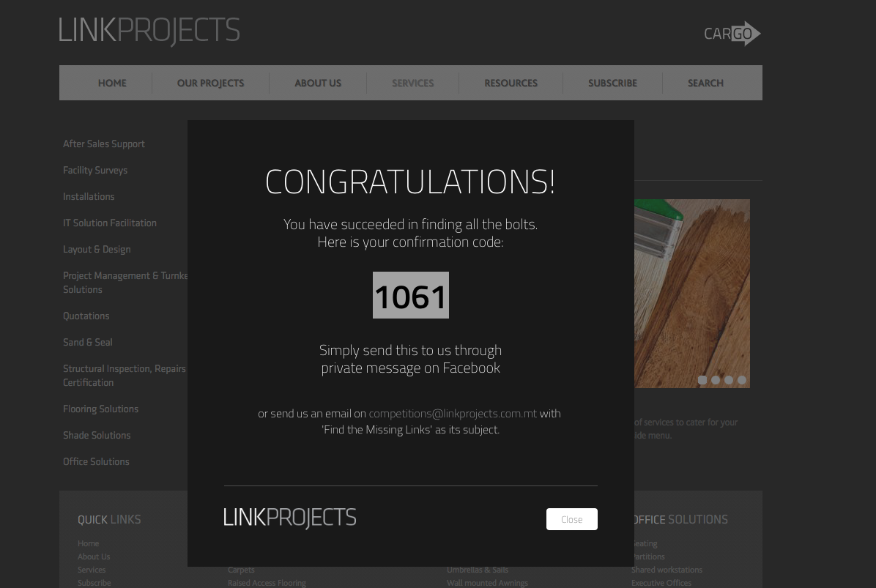The width and height of the screenshot is (876, 588).
Task: Click the LinkProjects logo in the page header
Action: coord(149,31)
